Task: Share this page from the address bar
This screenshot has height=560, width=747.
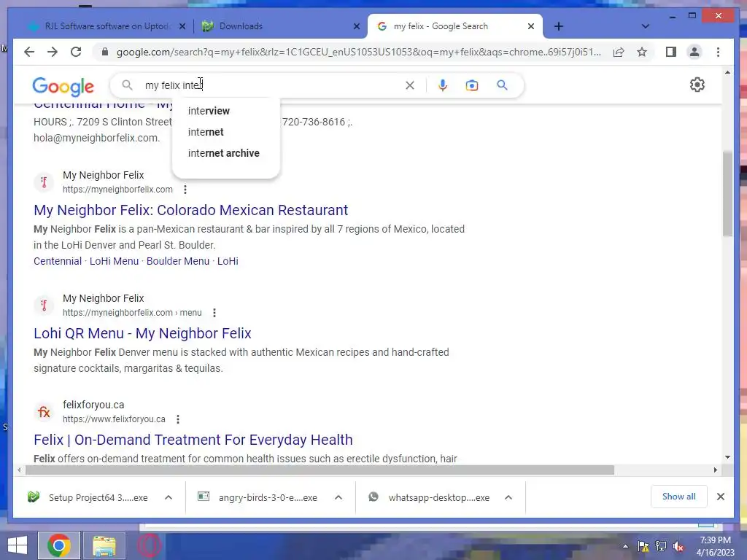Action: (619, 52)
